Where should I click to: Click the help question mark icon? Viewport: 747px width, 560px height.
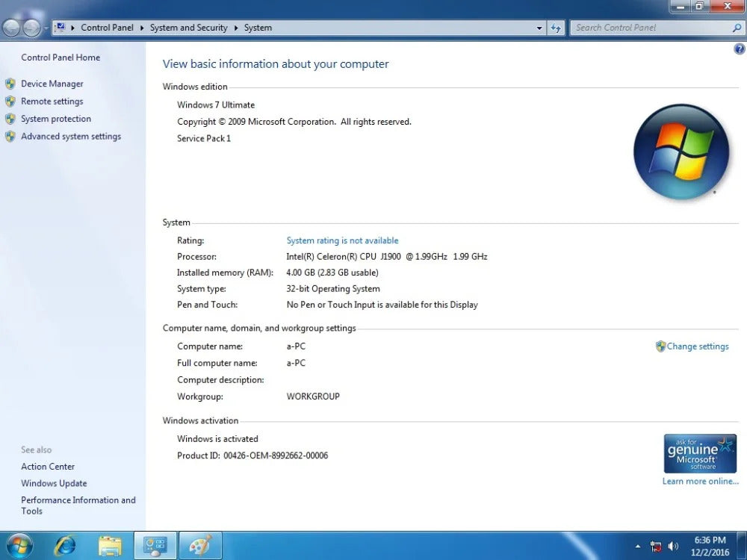pyautogui.click(x=740, y=49)
